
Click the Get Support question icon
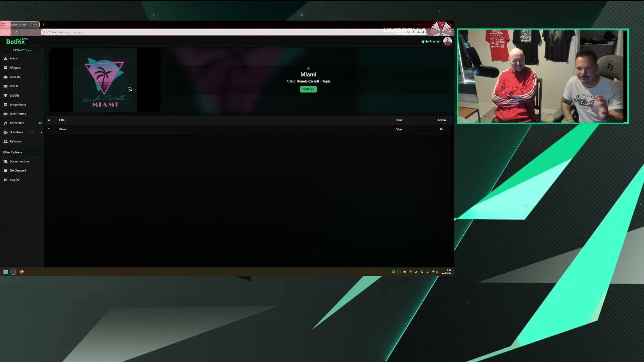point(6,170)
